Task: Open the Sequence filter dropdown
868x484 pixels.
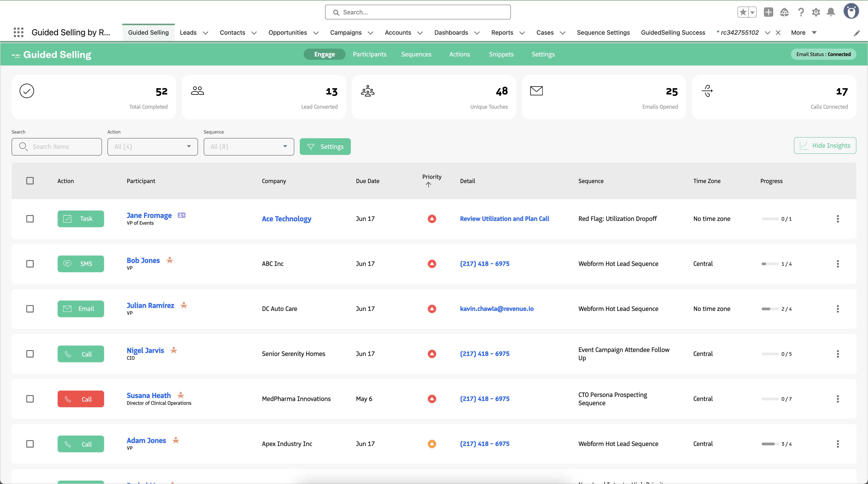Action: (249, 146)
